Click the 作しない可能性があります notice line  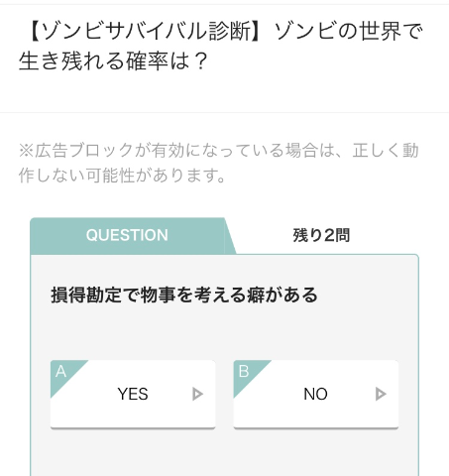122,176
